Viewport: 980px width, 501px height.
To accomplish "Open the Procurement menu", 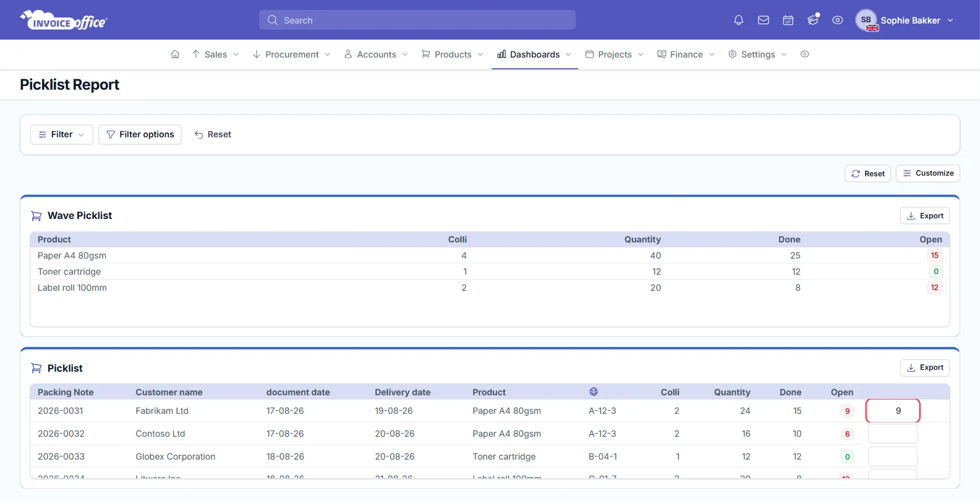I will click(291, 54).
